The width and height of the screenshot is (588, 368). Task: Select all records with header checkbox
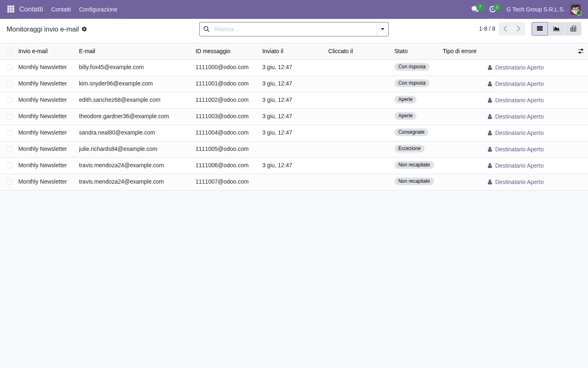pyautogui.click(x=9, y=52)
